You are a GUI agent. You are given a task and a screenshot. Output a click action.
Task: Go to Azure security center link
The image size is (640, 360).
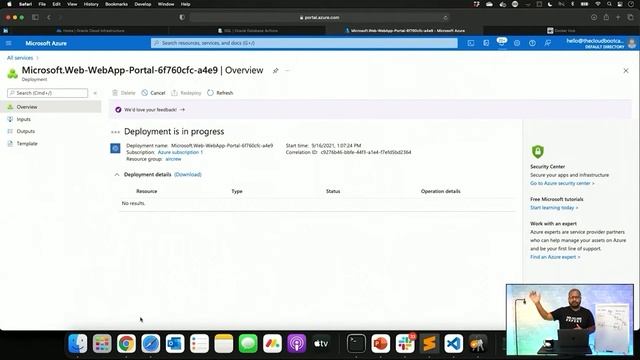562,183
